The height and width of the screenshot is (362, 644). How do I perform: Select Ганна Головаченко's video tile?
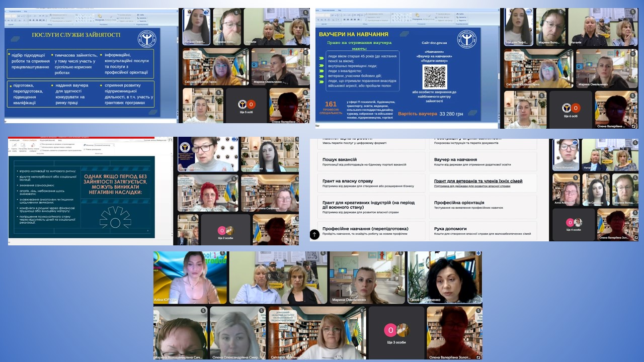pyautogui.click(x=445, y=278)
